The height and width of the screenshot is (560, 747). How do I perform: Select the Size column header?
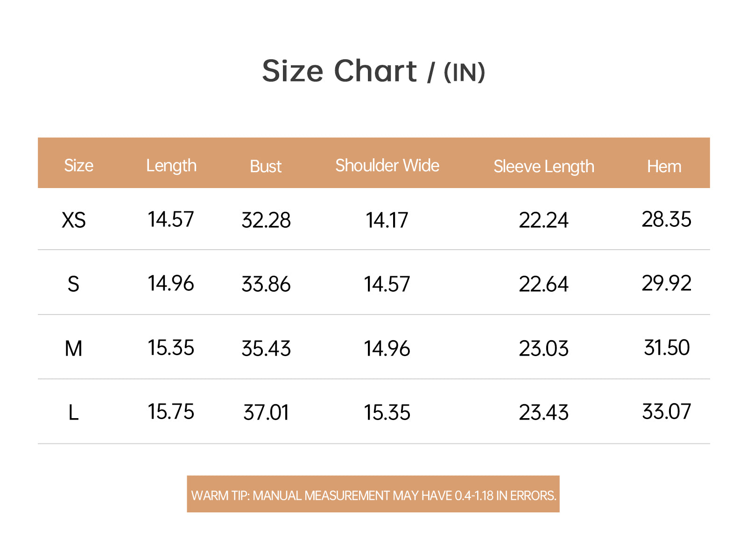coord(78,166)
